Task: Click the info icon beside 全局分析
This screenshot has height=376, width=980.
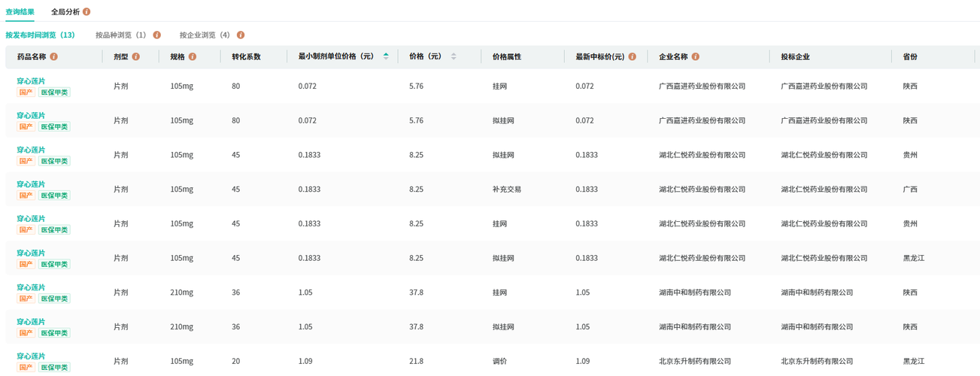Action: [87, 12]
